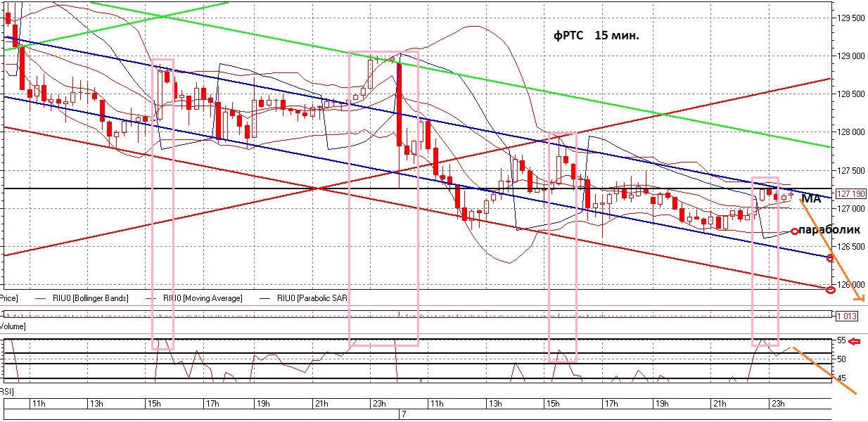Click the RSI level 45 label
The width and height of the screenshot is (868, 422).
coord(841,378)
